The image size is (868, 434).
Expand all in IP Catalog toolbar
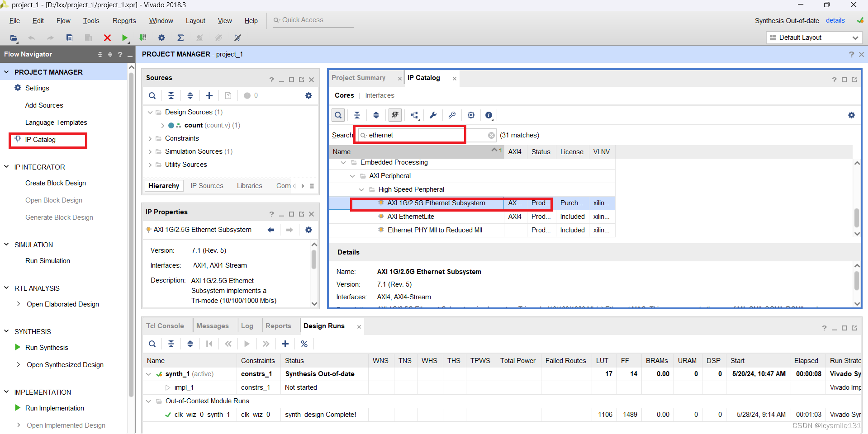tap(376, 115)
